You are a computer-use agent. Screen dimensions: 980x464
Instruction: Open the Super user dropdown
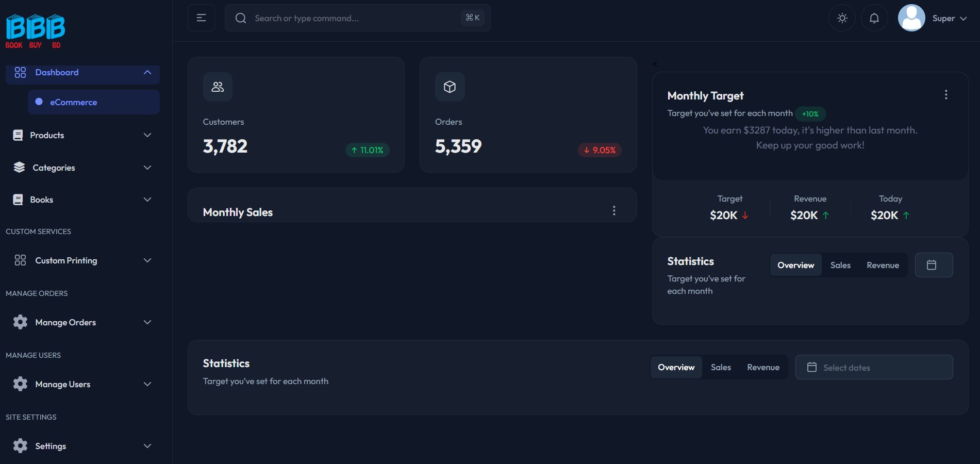pyautogui.click(x=949, y=19)
